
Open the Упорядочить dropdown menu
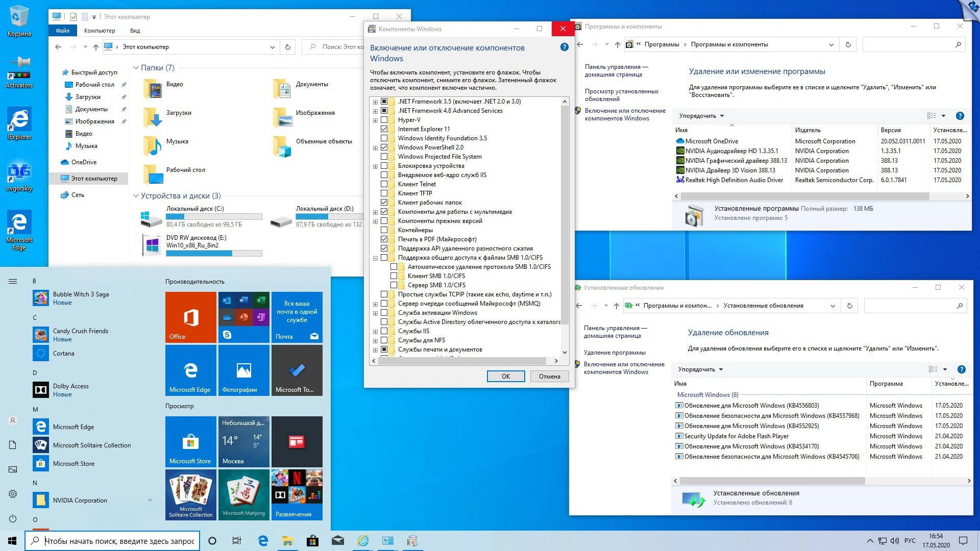pos(701,116)
